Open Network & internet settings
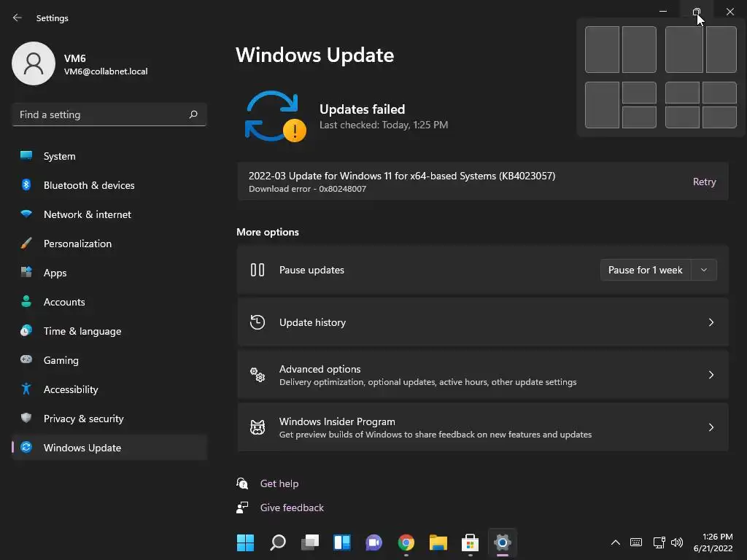747x560 pixels. (109, 214)
